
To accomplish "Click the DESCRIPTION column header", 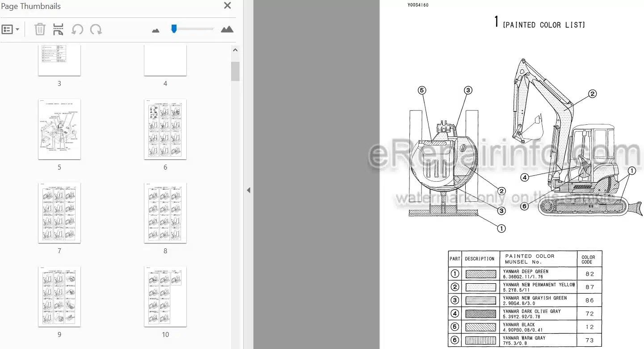I will pyautogui.click(x=480, y=259).
